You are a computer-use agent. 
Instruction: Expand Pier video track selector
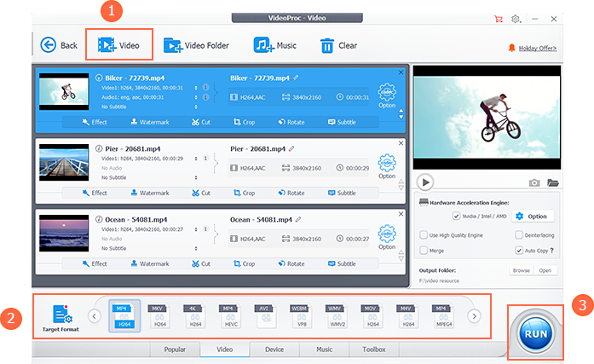(x=196, y=159)
